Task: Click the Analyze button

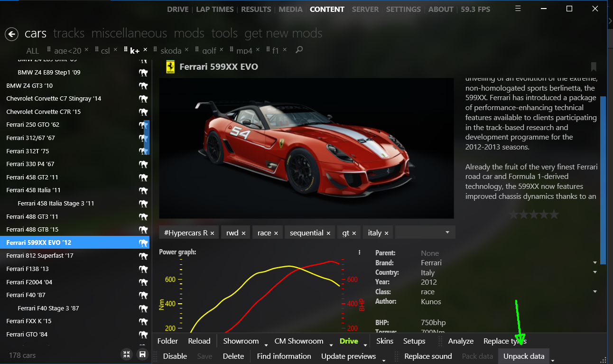Action: coord(461,341)
